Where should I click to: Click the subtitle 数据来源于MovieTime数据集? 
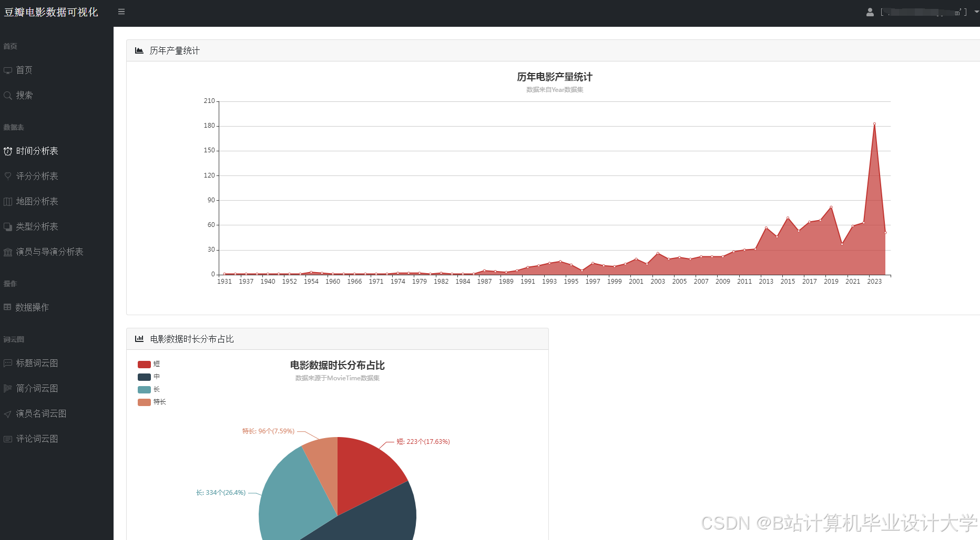pyautogui.click(x=338, y=378)
